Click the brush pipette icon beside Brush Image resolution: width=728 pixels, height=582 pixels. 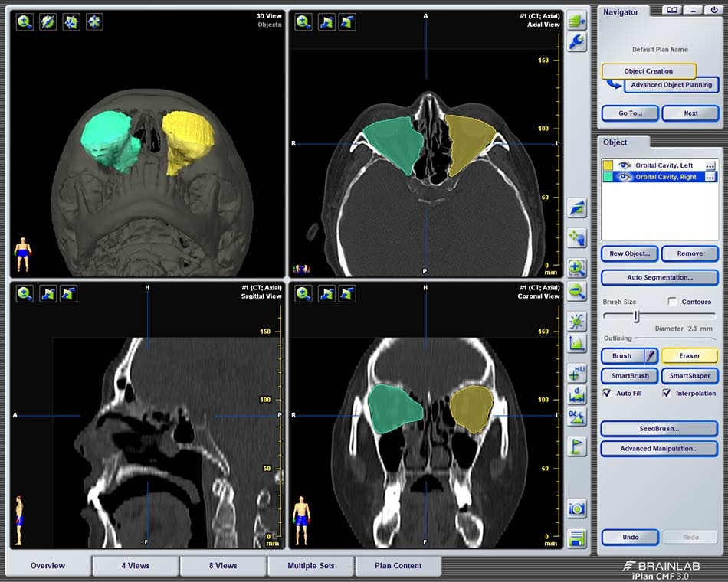tap(651, 356)
